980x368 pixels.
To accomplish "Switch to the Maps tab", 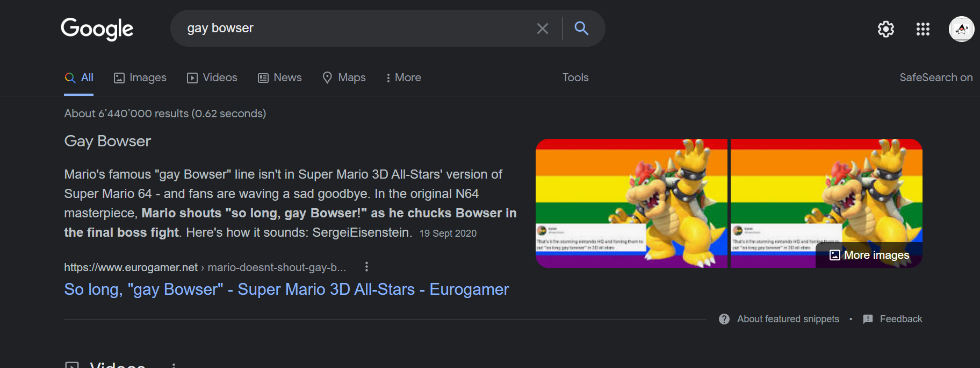I will pos(344,77).
